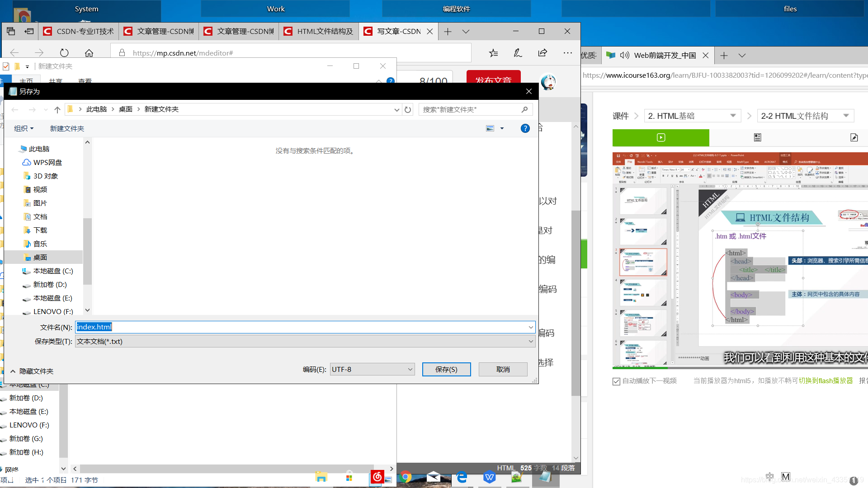868x488 pixels.
Task: Click 桌面 in the breadcrumb path
Action: [126, 109]
